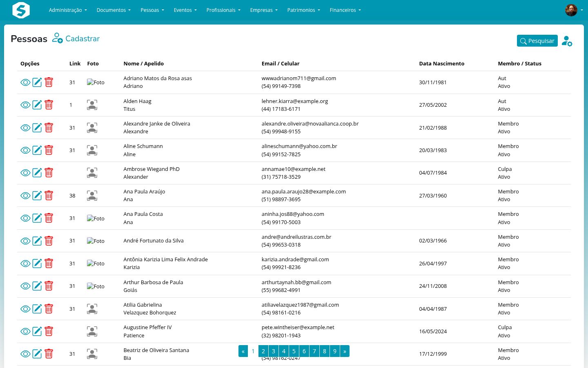Delete Aline Schumann record
Screen dimensions: 588x368
(49, 150)
